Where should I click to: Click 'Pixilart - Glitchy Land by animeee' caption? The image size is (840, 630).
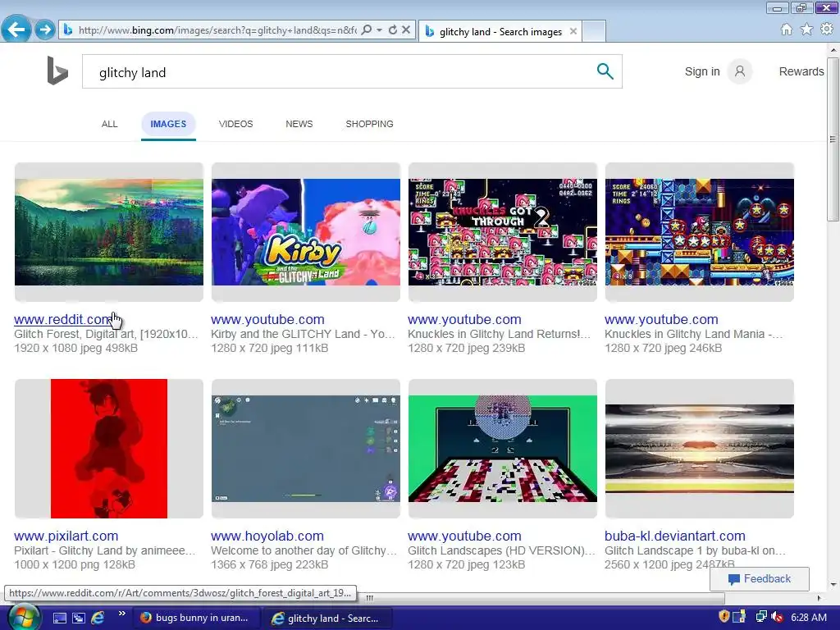(104, 550)
